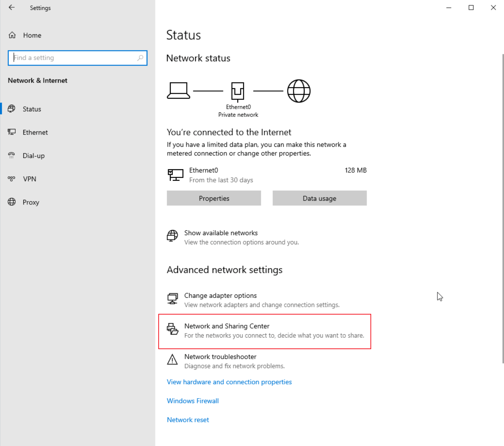The width and height of the screenshot is (504, 446).
Task: Click the Show available networks icon
Action: point(172,236)
